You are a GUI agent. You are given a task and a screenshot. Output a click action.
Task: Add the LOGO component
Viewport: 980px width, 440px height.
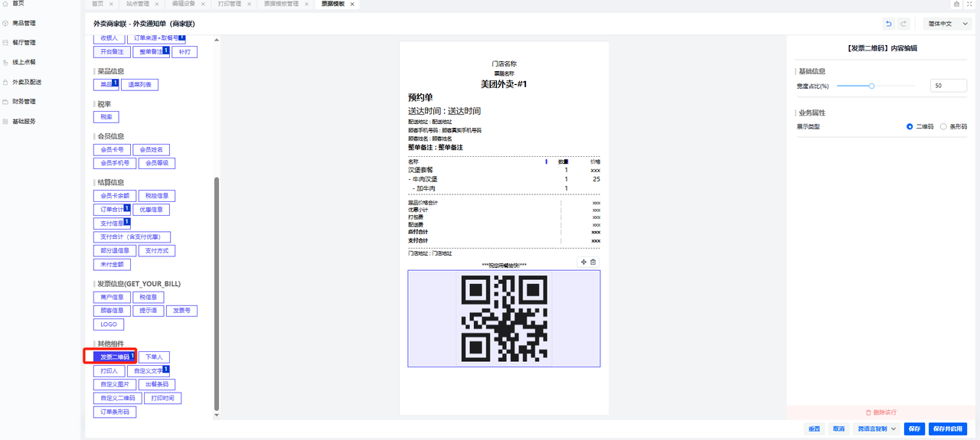[108, 324]
